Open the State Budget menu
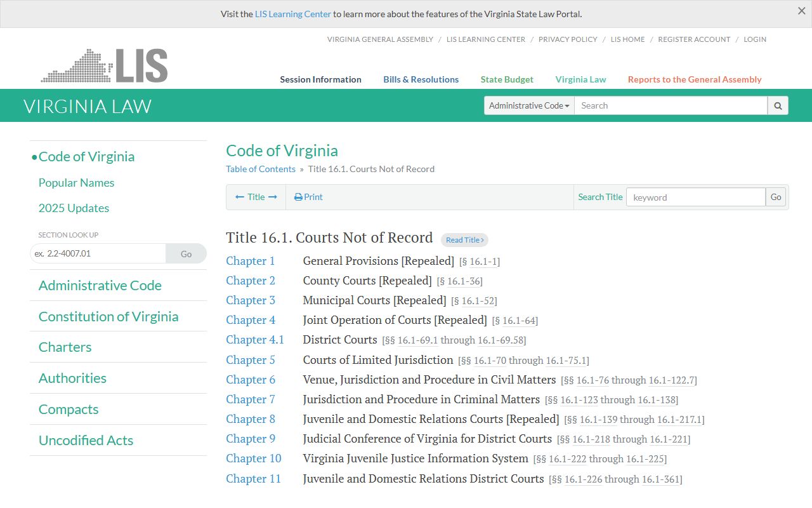Viewport: 812px width, 508px height. (507, 79)
